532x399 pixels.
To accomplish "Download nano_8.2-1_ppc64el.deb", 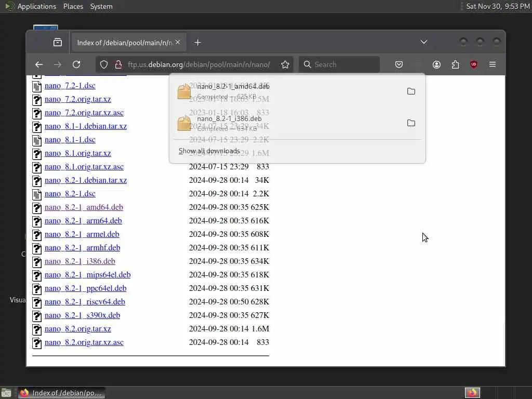I will [x=86, y=288].
